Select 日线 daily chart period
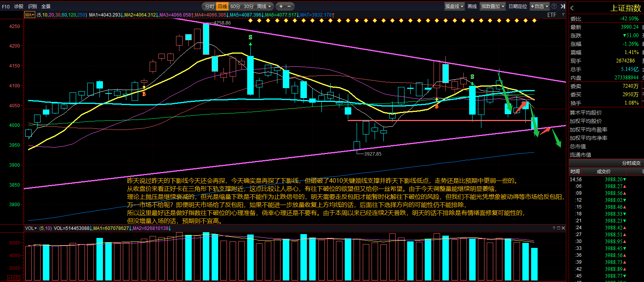 click(222, 6)
